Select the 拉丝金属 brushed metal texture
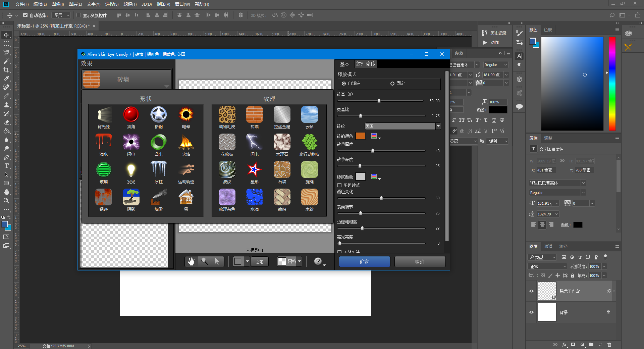644x349 pixels. click(x=282, y=115)
